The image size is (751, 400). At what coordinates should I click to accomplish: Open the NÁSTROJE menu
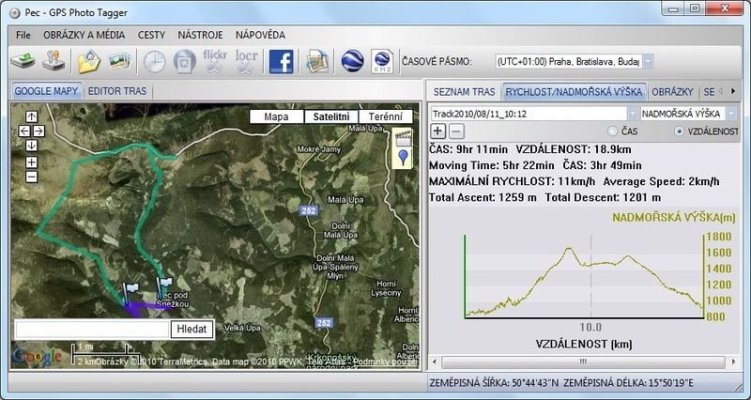(x=200, y=35)
